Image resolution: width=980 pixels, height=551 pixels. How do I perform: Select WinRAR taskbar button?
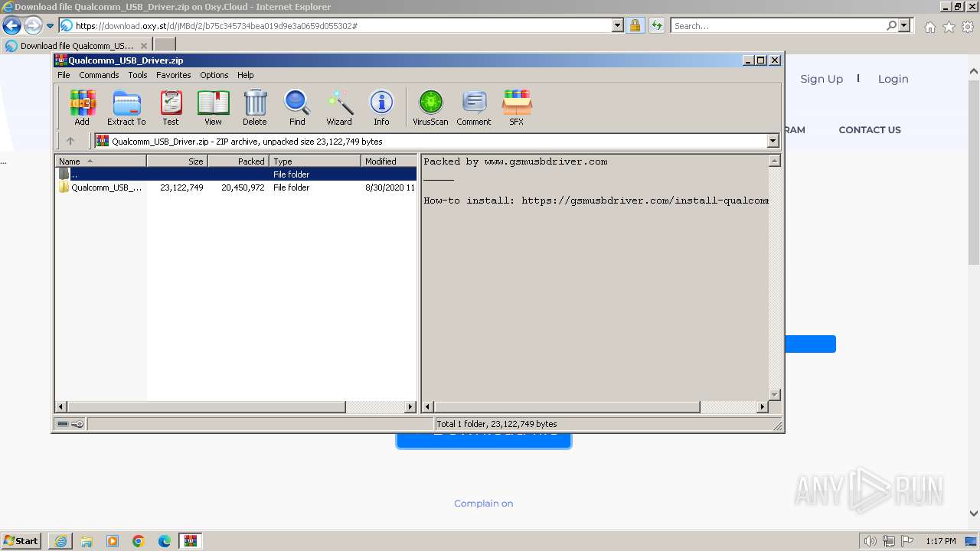click(190, 541)
